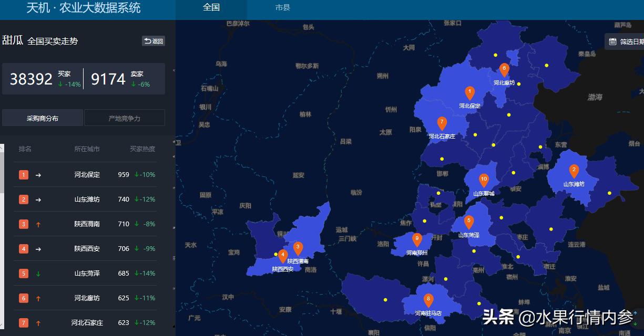Click the 买家热度 column header

pyautogui.click(x=142, y=149)
